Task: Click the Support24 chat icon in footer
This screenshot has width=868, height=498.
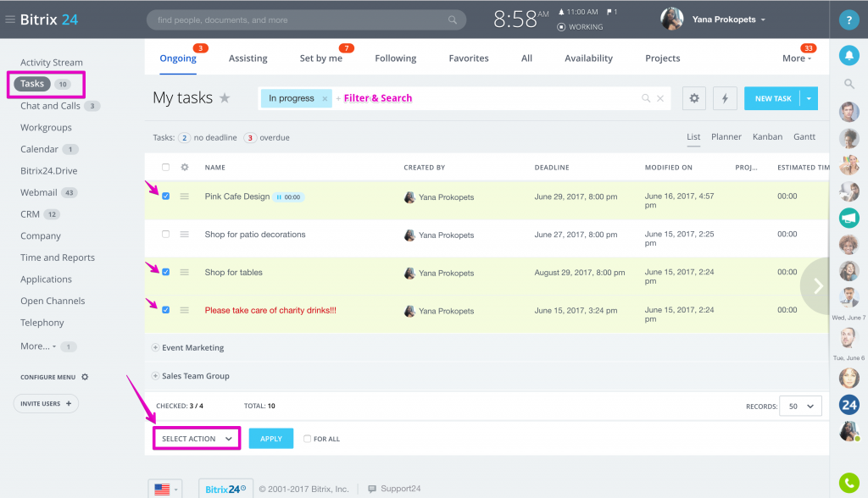Action: click(x=372, y=490)
